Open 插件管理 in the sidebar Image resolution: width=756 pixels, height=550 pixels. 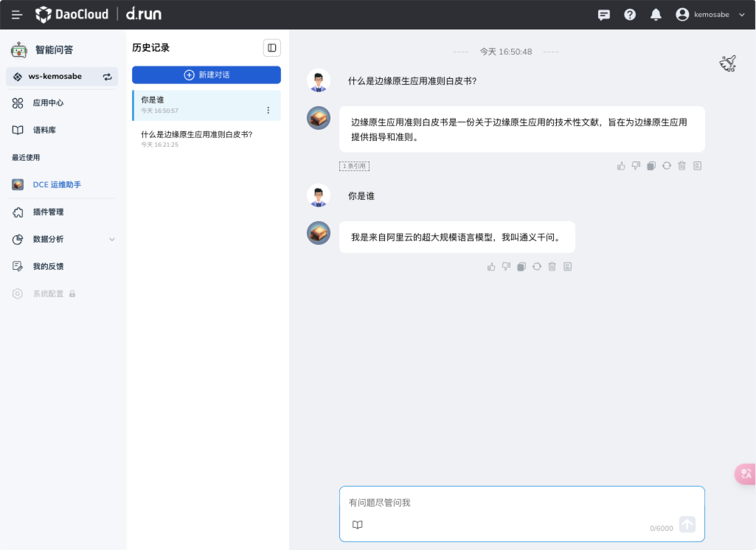pyautogui.click(x=48, y=212)
